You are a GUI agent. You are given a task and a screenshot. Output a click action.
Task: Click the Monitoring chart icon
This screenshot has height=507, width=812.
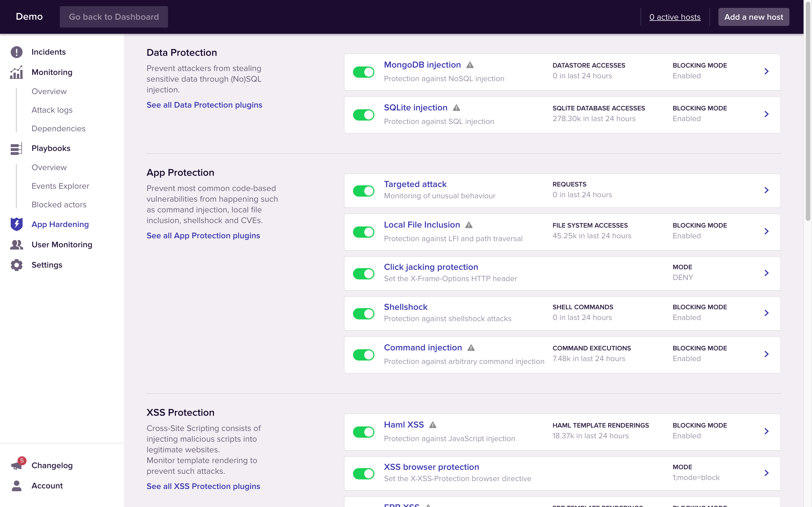16,72
